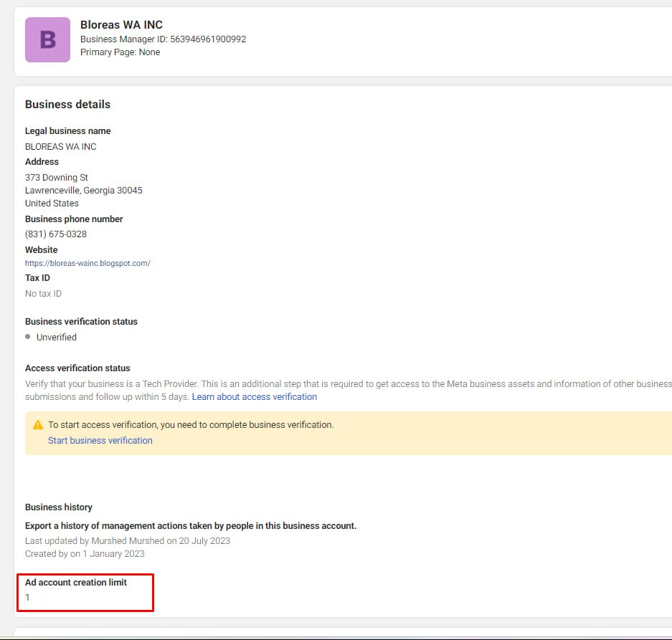Click Export a history of management actions text
This screenshot has width=672, height=640.
[x=191, y=525]
